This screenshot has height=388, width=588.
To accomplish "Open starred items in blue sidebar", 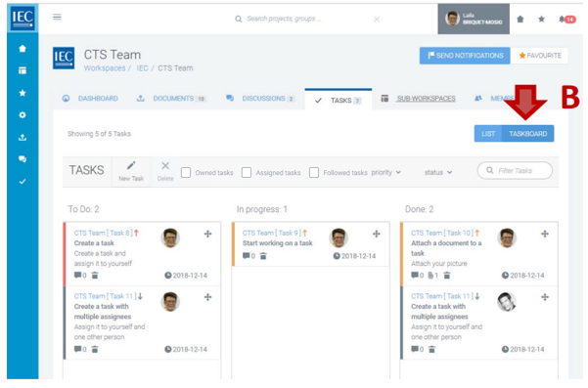I will pos(23,93).
